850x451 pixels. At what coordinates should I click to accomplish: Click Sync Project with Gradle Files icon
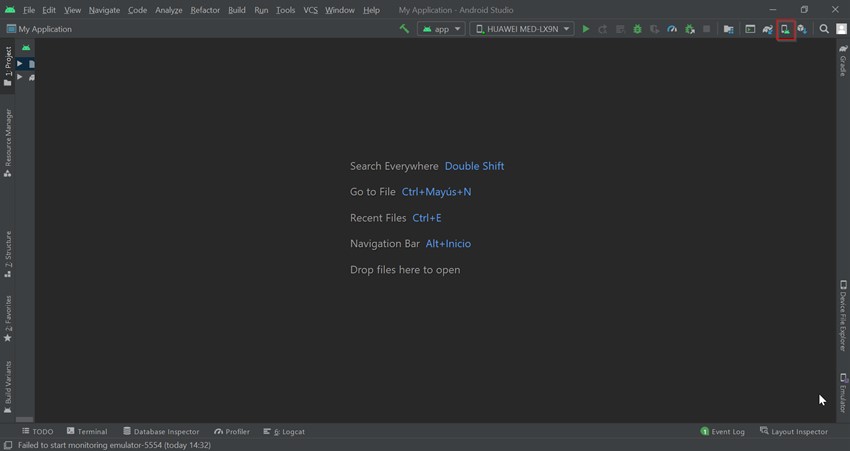pos(768,29)
